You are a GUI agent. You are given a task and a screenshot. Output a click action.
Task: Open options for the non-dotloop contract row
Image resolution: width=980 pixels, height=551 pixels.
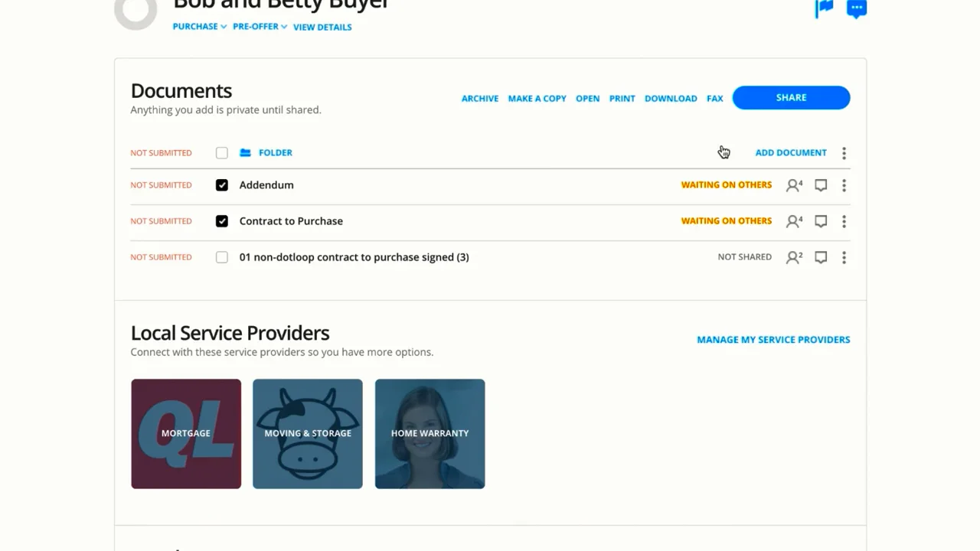(844, 257)
